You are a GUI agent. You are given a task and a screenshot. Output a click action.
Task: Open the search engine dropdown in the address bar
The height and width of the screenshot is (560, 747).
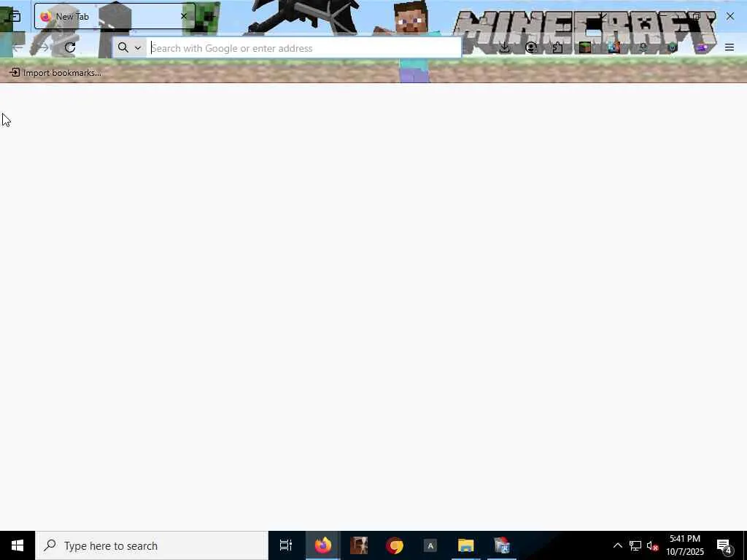[x=130, y=47]
